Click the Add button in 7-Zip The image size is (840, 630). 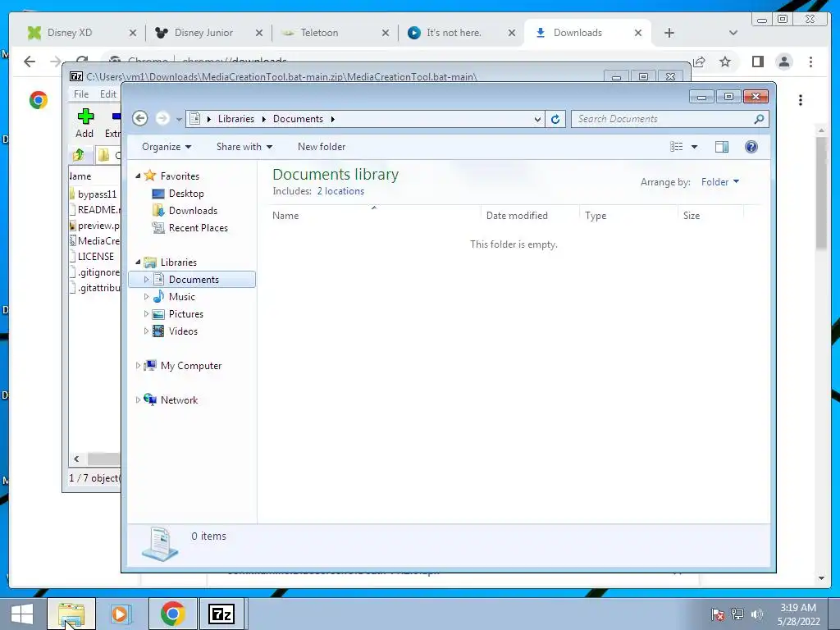[84, 123]
